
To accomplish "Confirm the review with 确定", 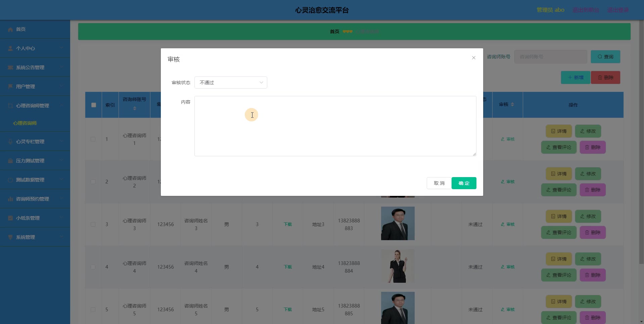I will click(464, 183).
